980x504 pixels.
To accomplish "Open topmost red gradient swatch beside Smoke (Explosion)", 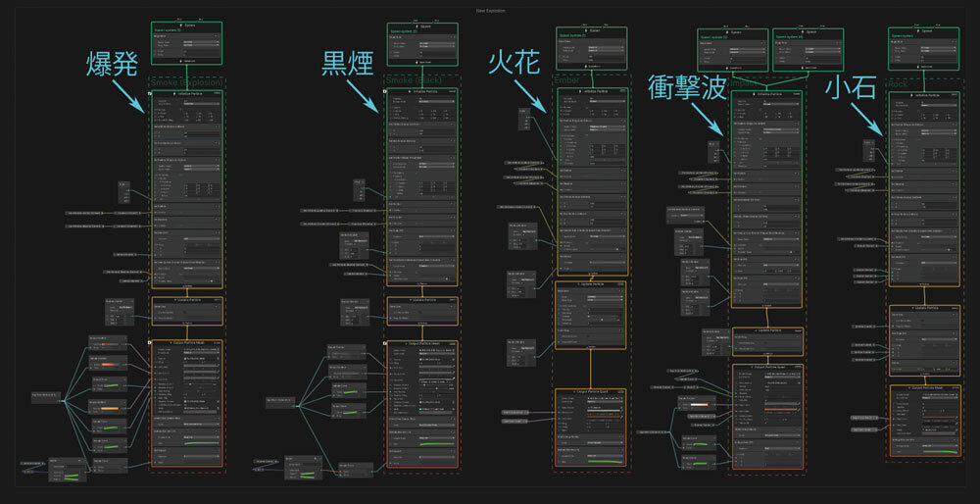I will coord(110,344).
